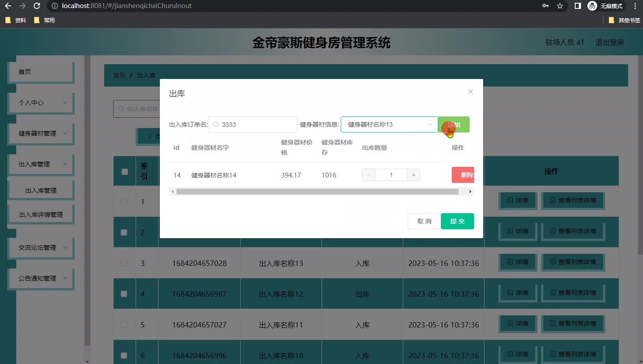Close the 出库 dialog with X icon
This screenshot has height=364, width=643.
(x=470, y=91)
